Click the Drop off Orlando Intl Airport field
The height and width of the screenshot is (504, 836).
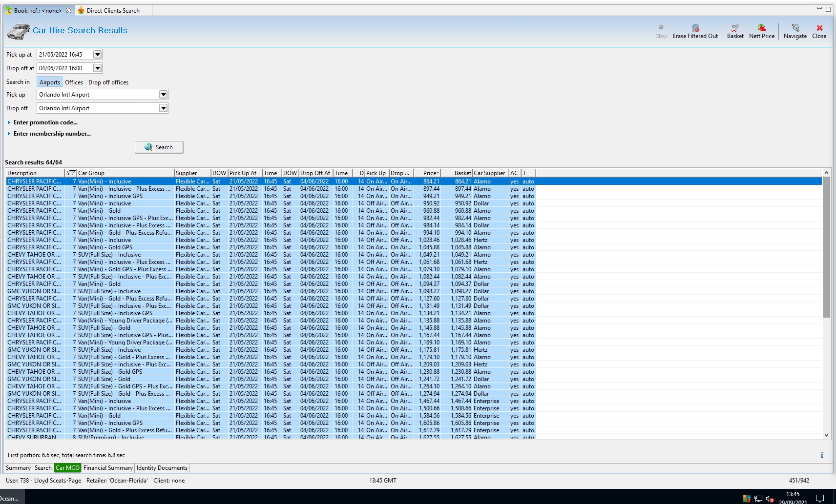coord(98,108)
